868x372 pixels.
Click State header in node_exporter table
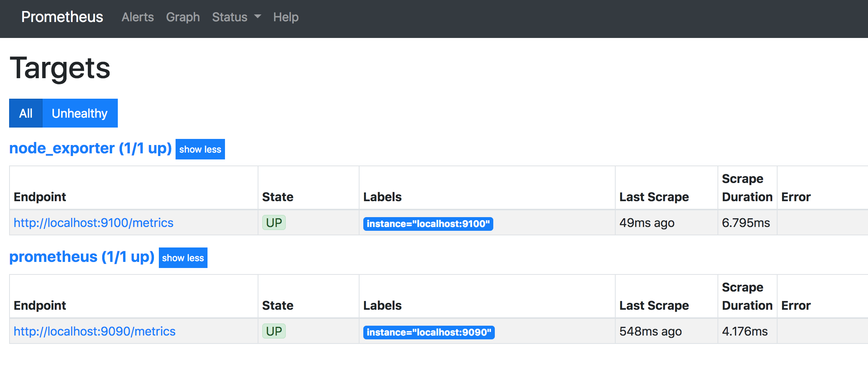278,197
